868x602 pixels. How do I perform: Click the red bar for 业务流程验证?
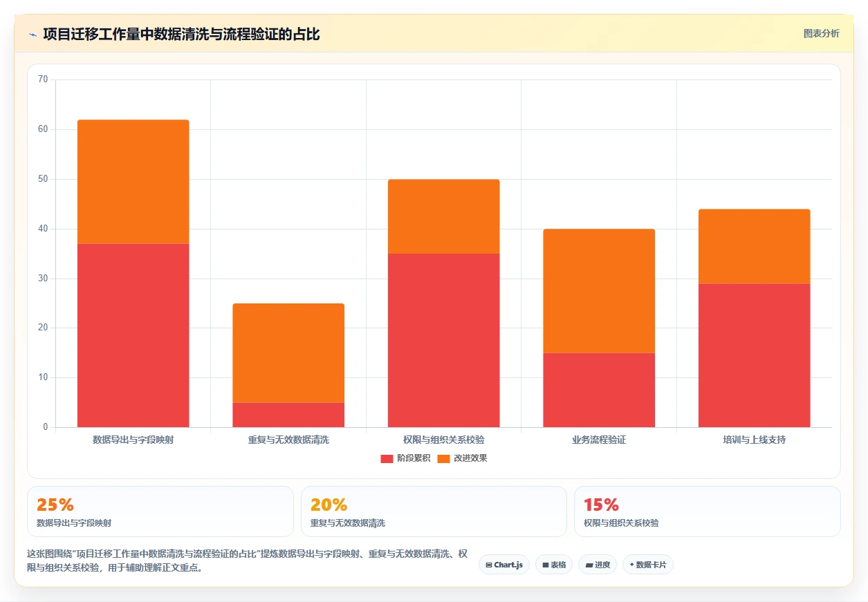tap(599, 390)
